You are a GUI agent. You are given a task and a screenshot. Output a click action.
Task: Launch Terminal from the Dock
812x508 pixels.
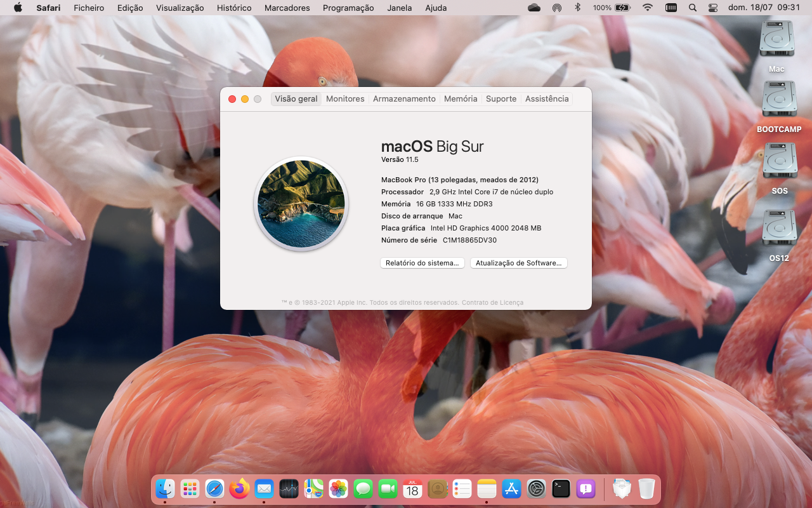(x=561, y=488)
